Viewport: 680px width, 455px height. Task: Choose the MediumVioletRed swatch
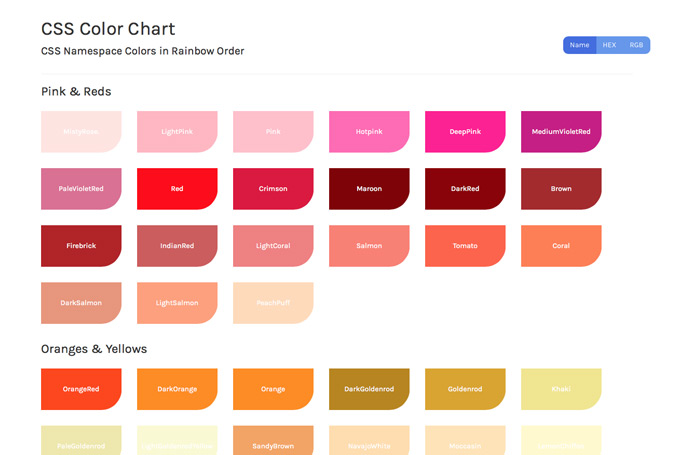coord(561,132)
